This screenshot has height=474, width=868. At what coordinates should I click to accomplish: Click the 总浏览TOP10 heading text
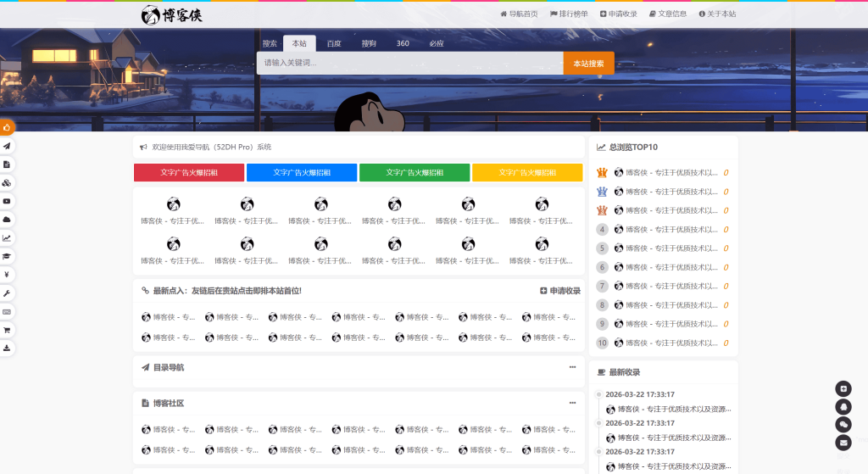coord(633,148)
